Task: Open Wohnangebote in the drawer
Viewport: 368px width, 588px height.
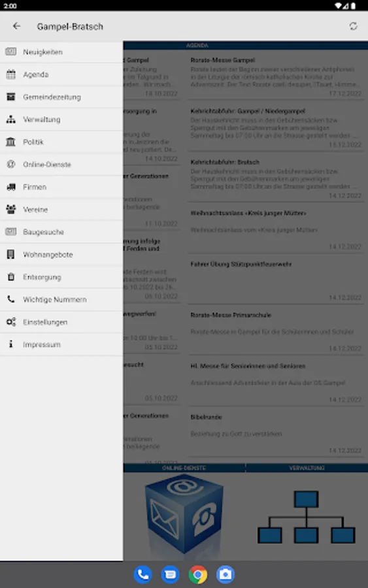Action: [61, 255]
